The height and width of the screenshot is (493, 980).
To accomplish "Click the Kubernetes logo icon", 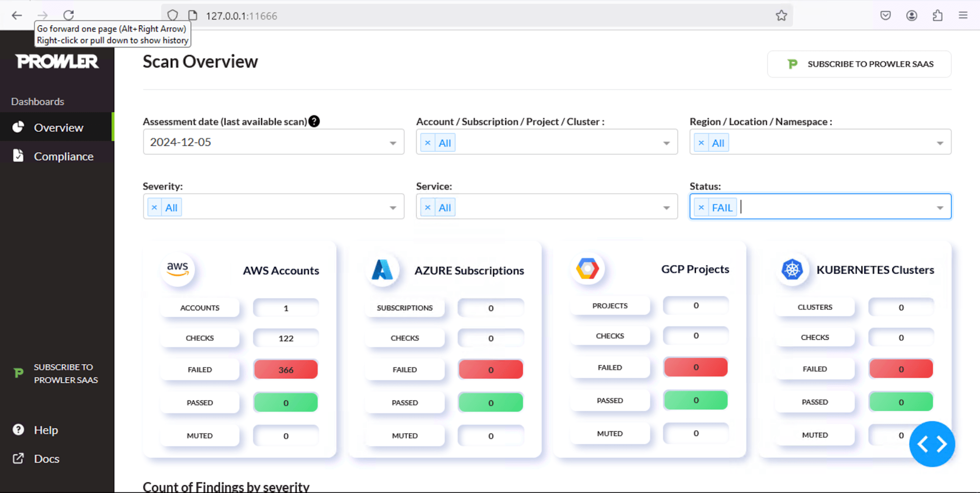I will point(792,269).
